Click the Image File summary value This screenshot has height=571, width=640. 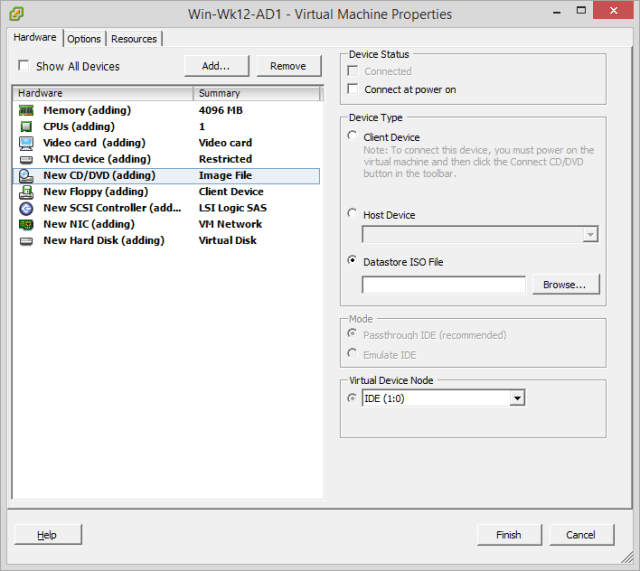(225, 176)
